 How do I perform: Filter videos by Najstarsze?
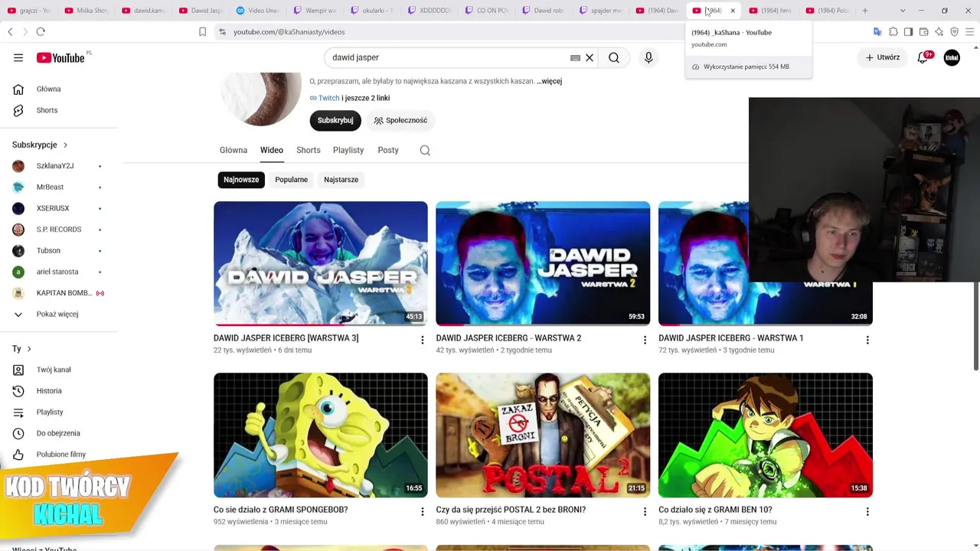pos(341,180)
